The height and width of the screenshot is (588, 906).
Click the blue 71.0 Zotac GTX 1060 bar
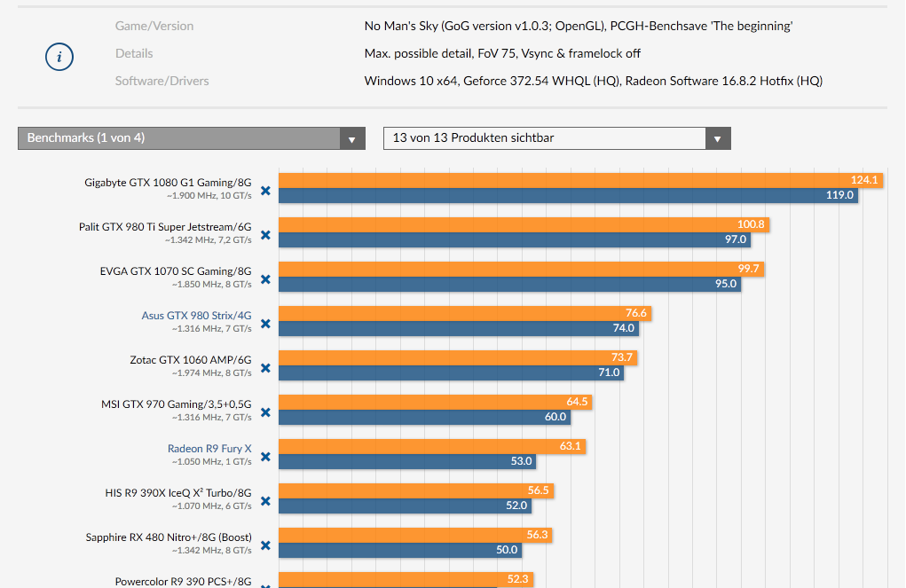click(x=451, y=372)
